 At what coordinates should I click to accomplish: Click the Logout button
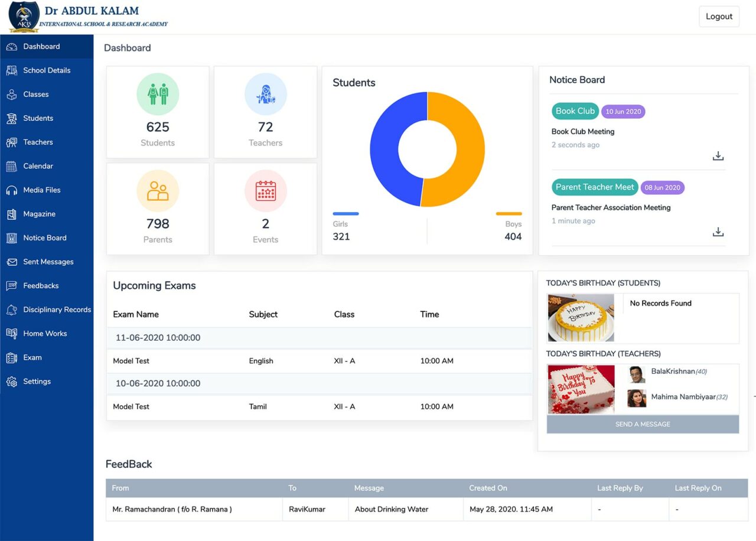(719, 16)
